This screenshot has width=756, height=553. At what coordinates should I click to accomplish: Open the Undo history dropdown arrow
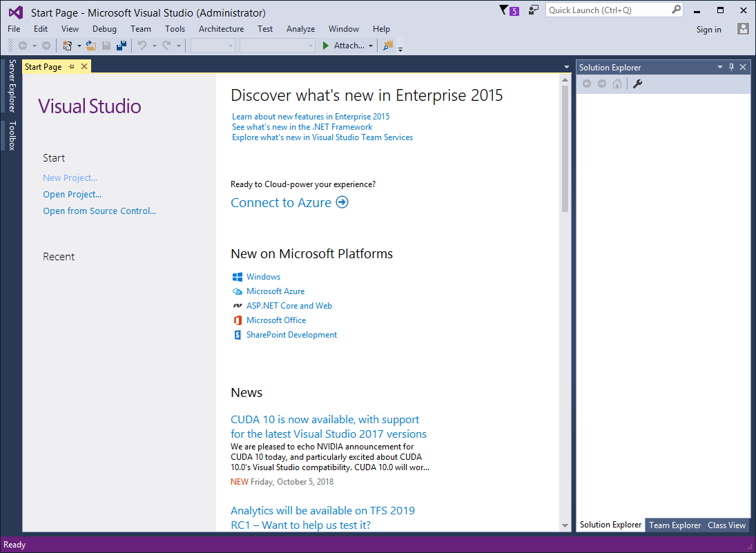(x=154, y=46)
